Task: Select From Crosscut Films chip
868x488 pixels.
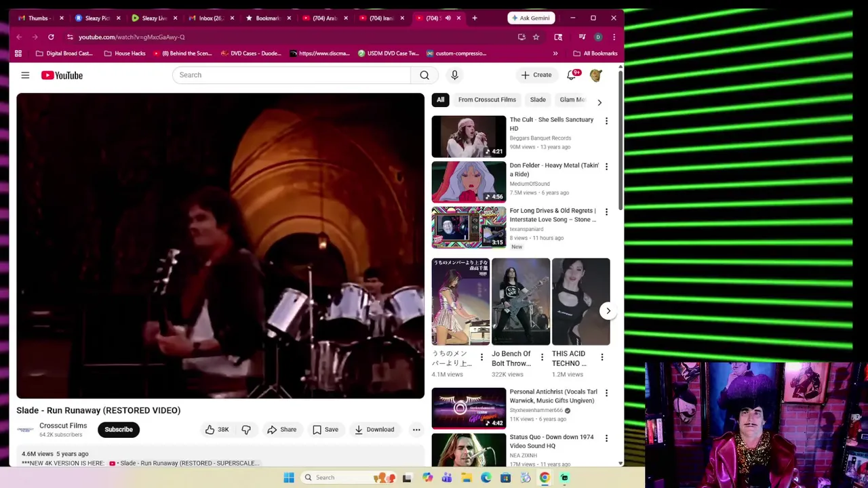Action: click(x=487, y=100)
